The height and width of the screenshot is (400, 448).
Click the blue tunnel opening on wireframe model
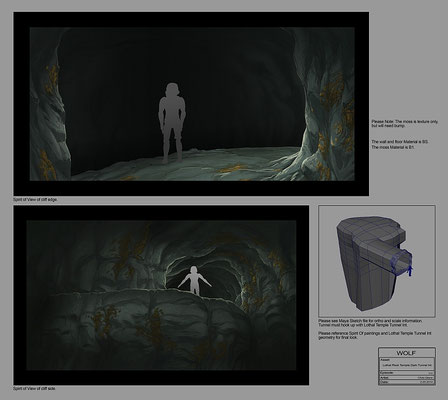coord(402,263)
